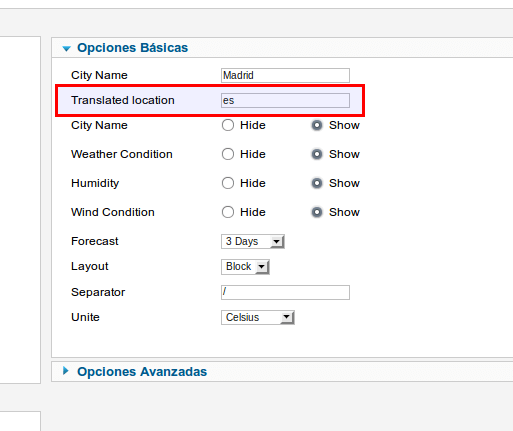Open the Forecast 3 Days dropdown
Screen dimensions: 513x431
(x=253, y=241)
